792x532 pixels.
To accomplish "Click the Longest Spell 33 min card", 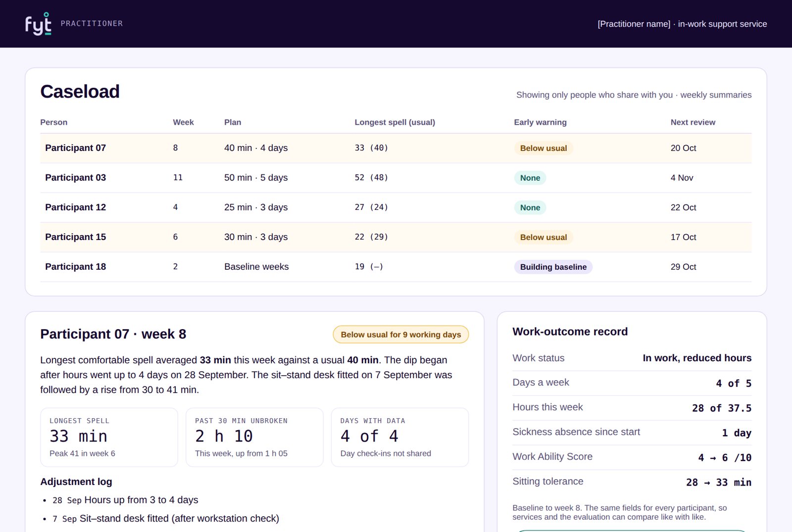I will coord(109,437).
